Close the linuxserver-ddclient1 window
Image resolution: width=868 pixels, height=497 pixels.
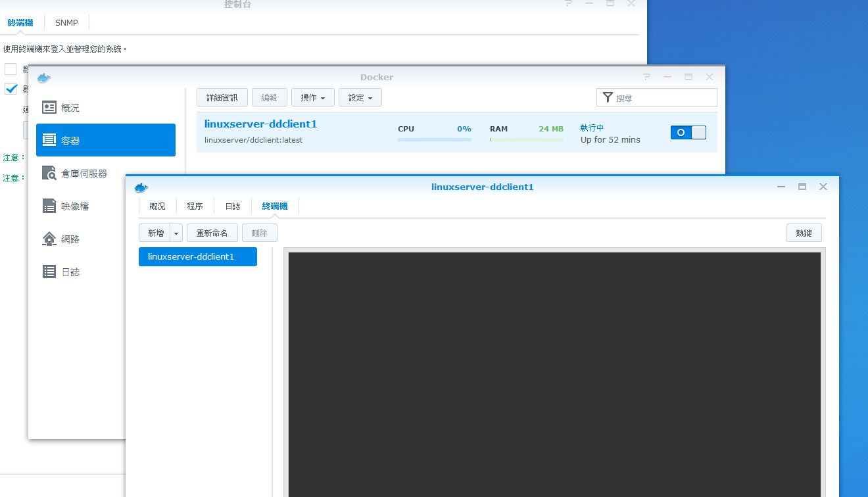[x=823, y=187]
